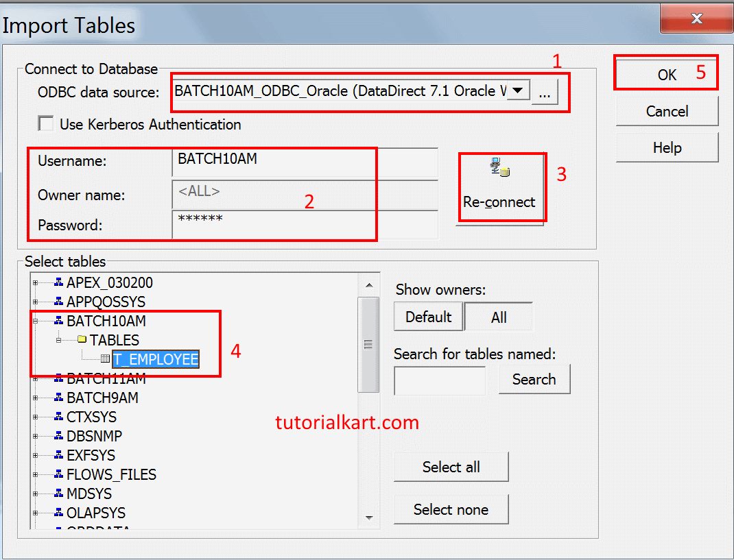734x560 pixels.
Task: Click the Search button for tables
Action: point(534,379)
